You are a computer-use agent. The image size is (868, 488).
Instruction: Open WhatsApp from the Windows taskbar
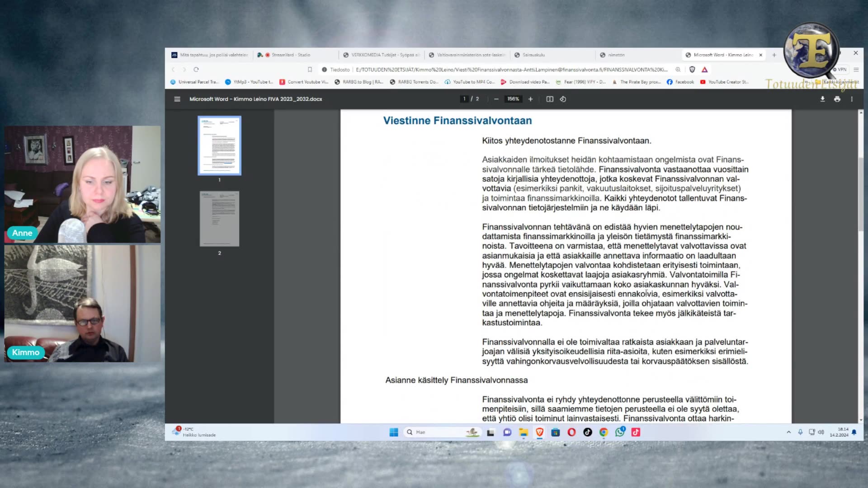point(619,432)
